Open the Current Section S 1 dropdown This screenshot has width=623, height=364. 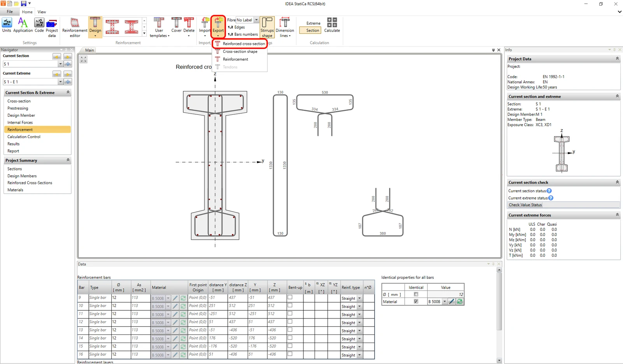[x=60, y=64]
